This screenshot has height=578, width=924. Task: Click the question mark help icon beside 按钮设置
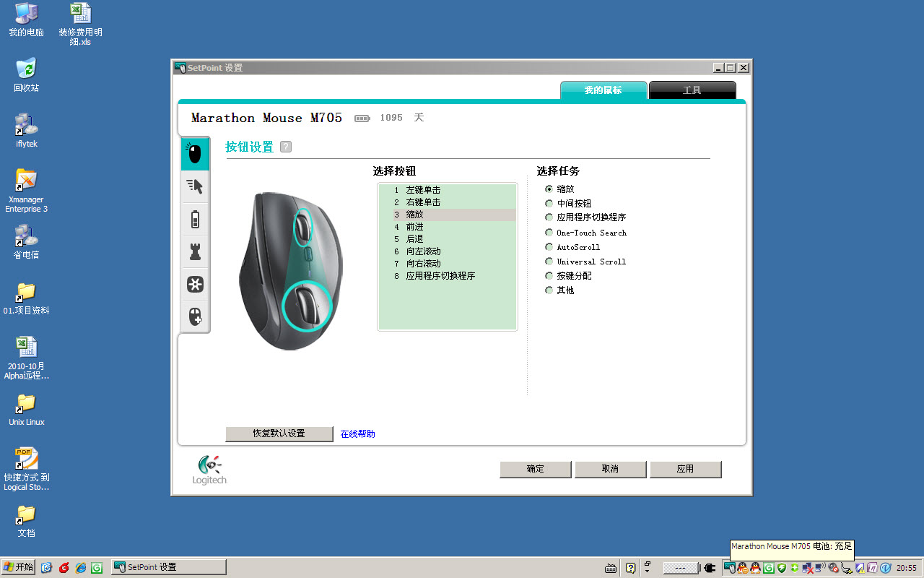[x=286, y=147]
